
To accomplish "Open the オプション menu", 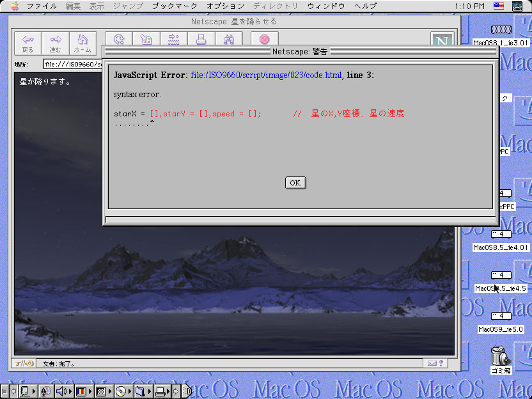I will coord(225,6).
